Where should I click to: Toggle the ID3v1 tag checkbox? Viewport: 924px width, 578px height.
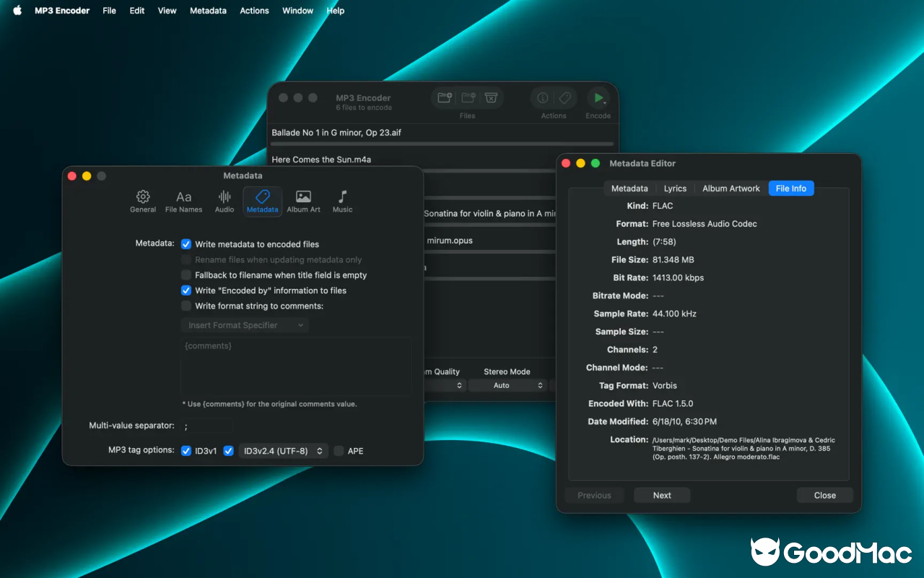[x=186, y=451]
